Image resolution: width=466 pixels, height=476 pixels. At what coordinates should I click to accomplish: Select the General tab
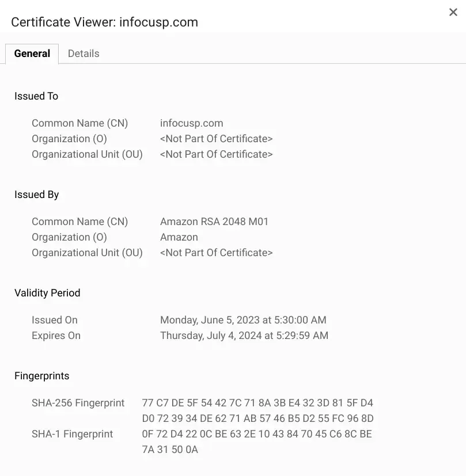pyautogui.click(x=32, y=53)
